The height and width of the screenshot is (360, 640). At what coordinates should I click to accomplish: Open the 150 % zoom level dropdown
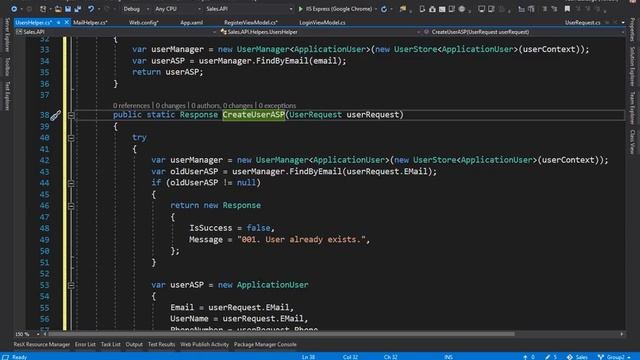[38, 334]
